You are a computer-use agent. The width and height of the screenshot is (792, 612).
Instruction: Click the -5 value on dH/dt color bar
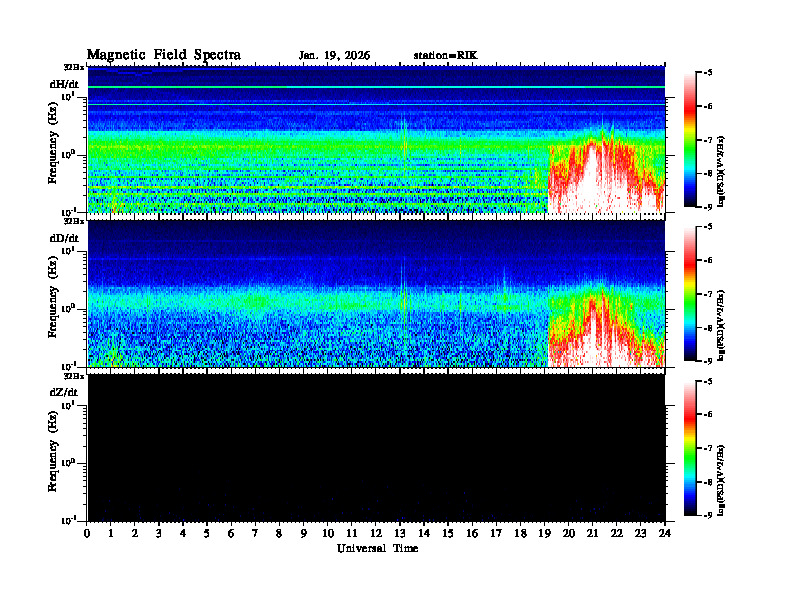[707, 73]
